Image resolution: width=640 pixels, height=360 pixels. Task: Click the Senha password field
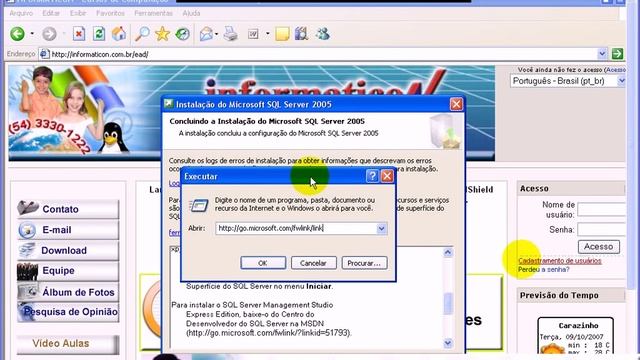point(602,229)
